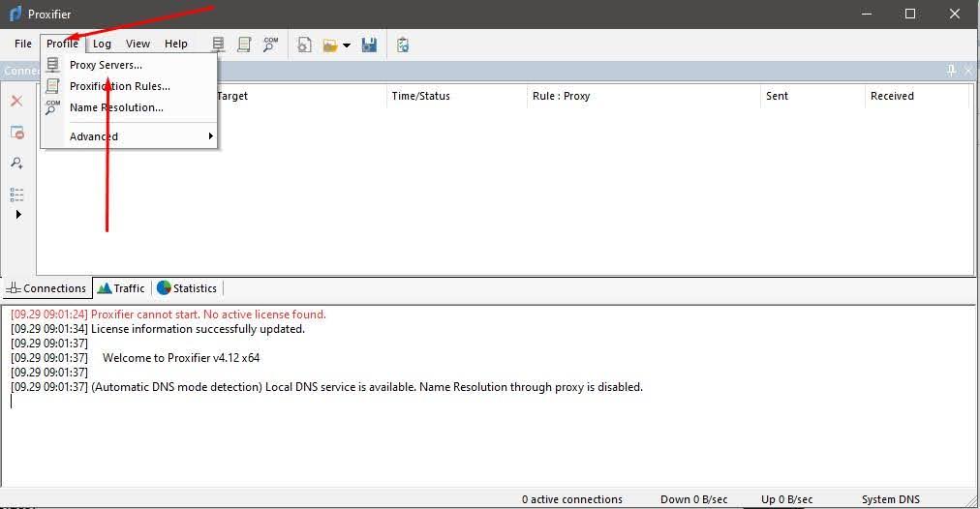Select the 'Welcome to Proxifier v4.12 x64' log line
980x509 pixels.
pos(135,358)
